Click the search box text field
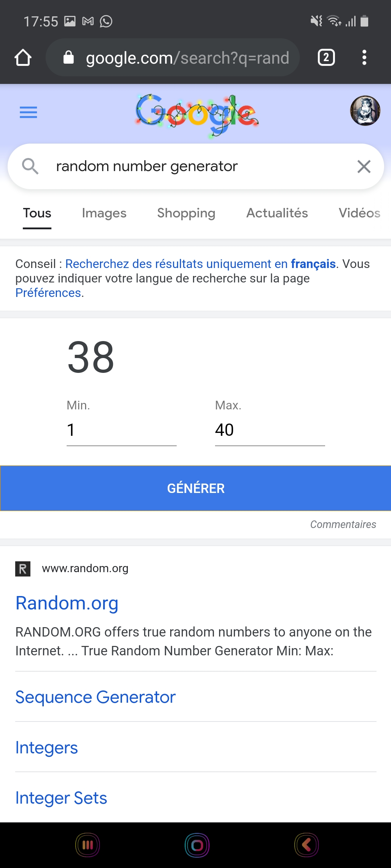391x868 pixels. pos(195,166)
